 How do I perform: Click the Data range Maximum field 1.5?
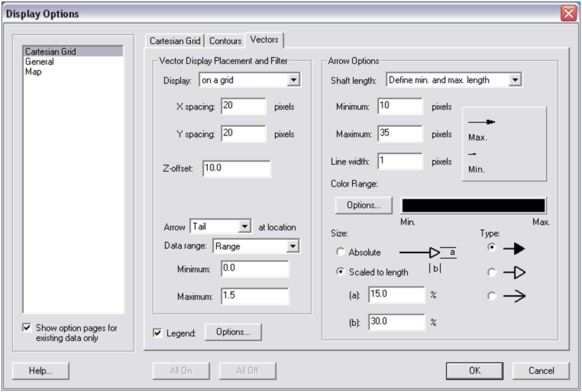click(x=255, y=296)
